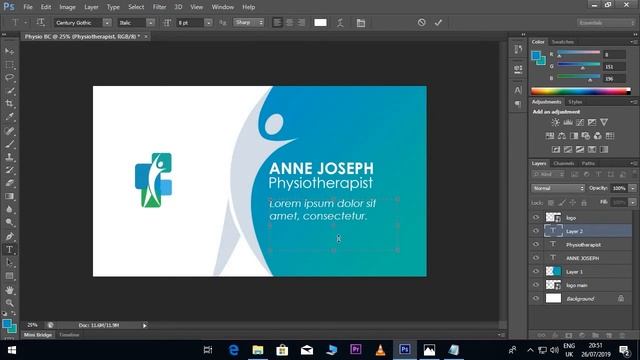640x360 pixels.
Task: Hide the Layer 1 layer
Action: 536,271
